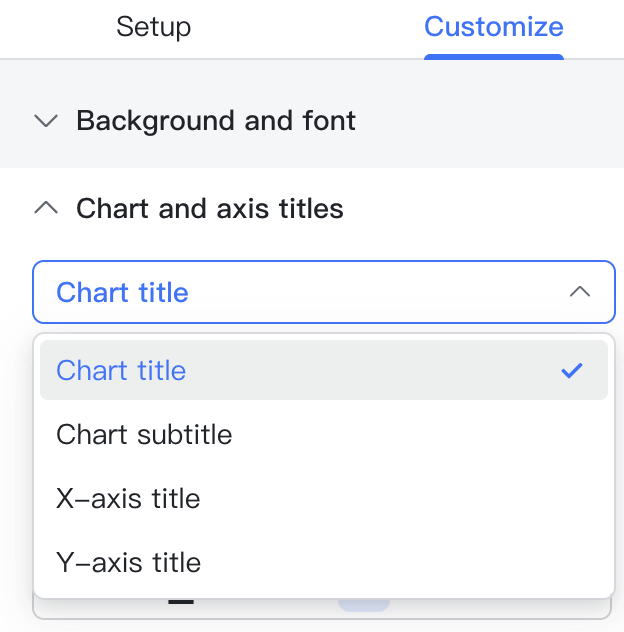Click the down chevron beside Background and font
The height and width of the screenshot is (632, 624).
[46, 122]
